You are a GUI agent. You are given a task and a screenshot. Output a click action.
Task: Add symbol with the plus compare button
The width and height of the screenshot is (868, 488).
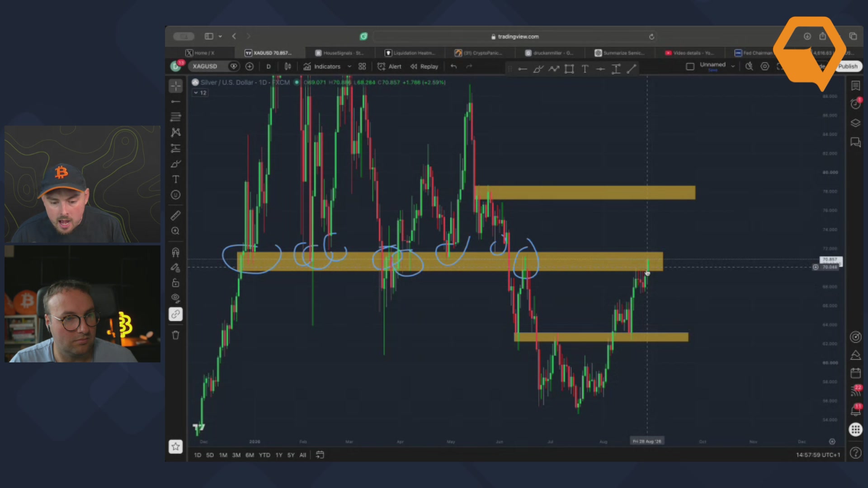point(250,66)
